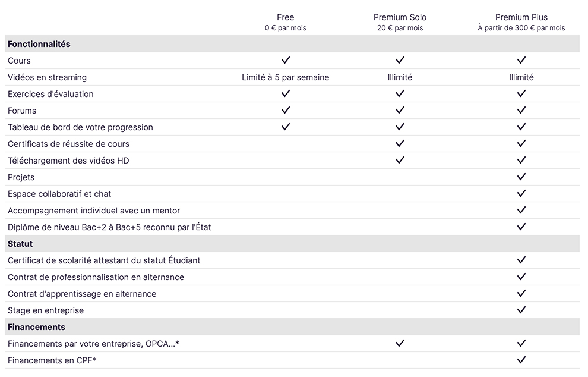Click Premium Plus checkmark for Espace collaboratif et chat
Screen dimensions: 588x377
[521, 193]
